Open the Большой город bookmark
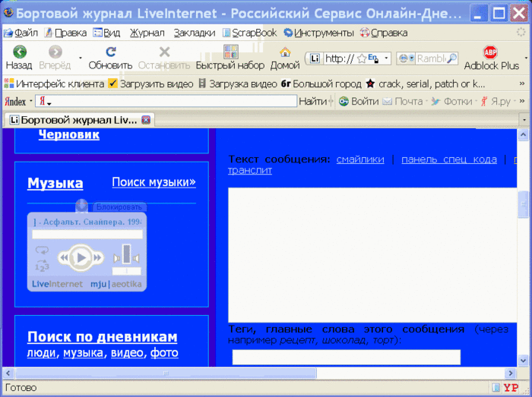This screenshot has width=532, height=397. pyautogui.click(x=321, y=83)
